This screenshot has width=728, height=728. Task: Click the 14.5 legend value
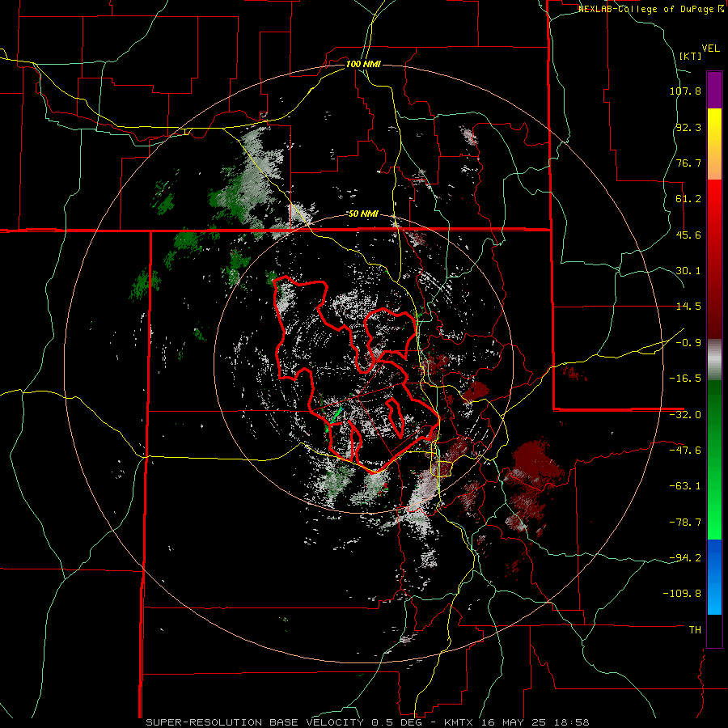click(x=688, y=307)
